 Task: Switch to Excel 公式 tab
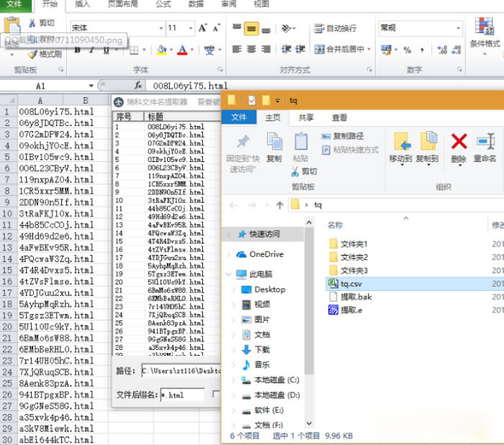point(163,4)
